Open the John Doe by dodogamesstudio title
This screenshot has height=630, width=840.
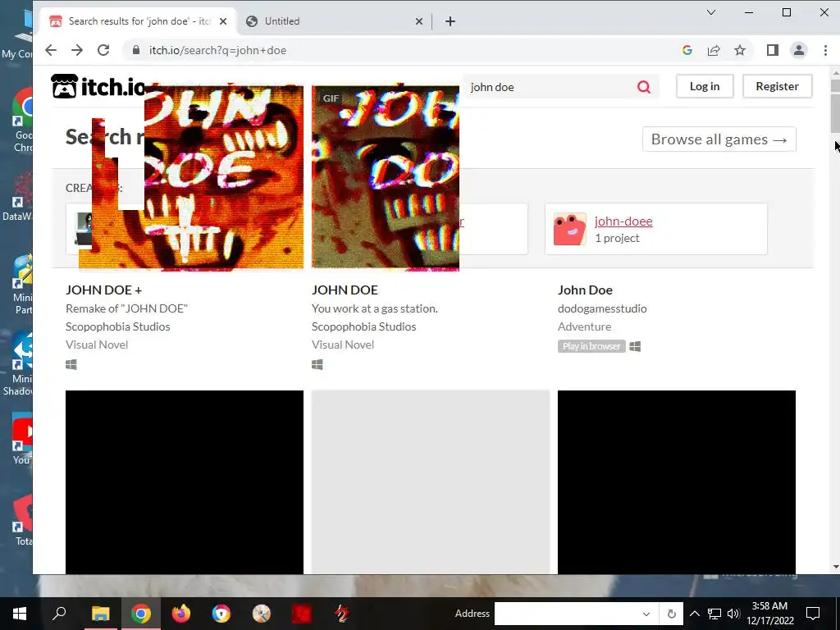point(585,290)
